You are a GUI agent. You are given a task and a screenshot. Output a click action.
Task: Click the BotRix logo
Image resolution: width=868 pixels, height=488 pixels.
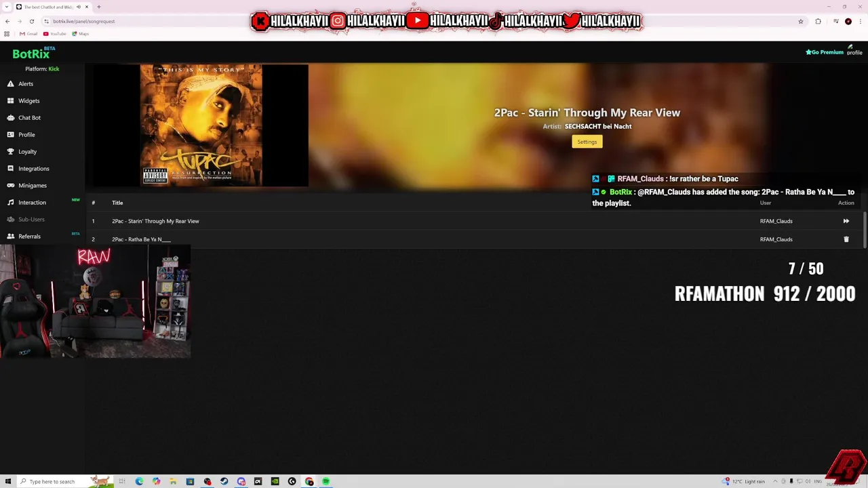(33, 54)
